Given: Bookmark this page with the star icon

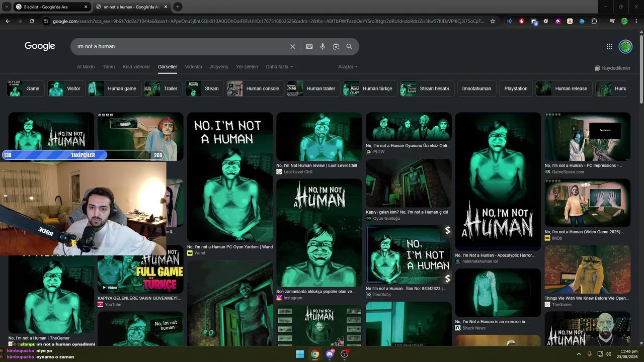Looking at the screenshot, I should (493, 21).
